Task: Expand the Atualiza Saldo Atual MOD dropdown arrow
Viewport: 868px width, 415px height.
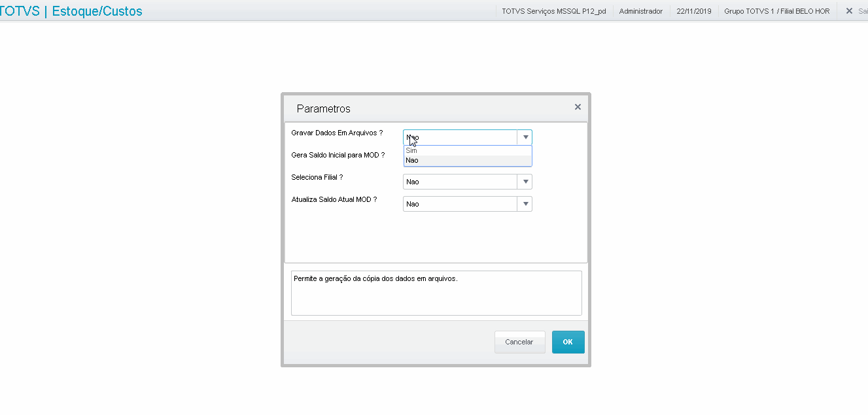Action: (x=525, y=204)
